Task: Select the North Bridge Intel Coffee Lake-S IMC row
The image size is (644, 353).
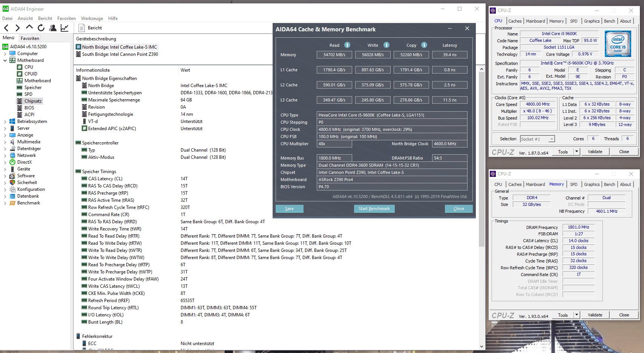Action: 117,47
